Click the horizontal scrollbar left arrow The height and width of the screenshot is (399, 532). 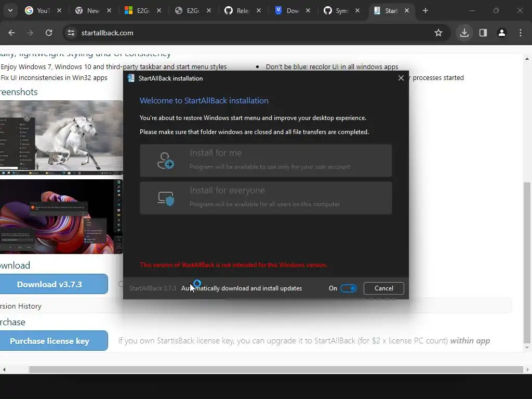4,369
